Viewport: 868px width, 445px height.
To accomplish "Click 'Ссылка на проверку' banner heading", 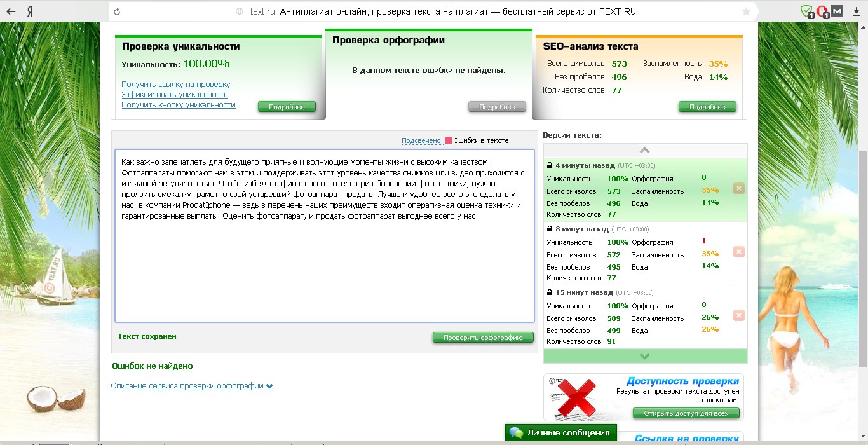I will [x=687, y=439].
